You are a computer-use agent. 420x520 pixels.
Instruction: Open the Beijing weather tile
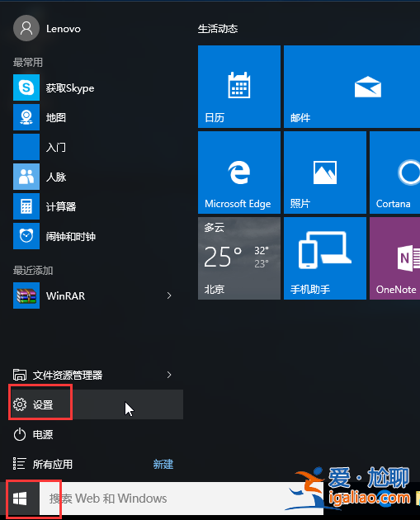tap(239, 258)
